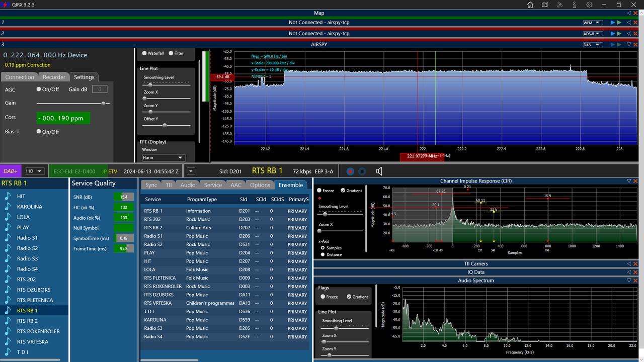
Task: Click the blue play arrow on AIRSPY receiver
Action: click(613, 45)
